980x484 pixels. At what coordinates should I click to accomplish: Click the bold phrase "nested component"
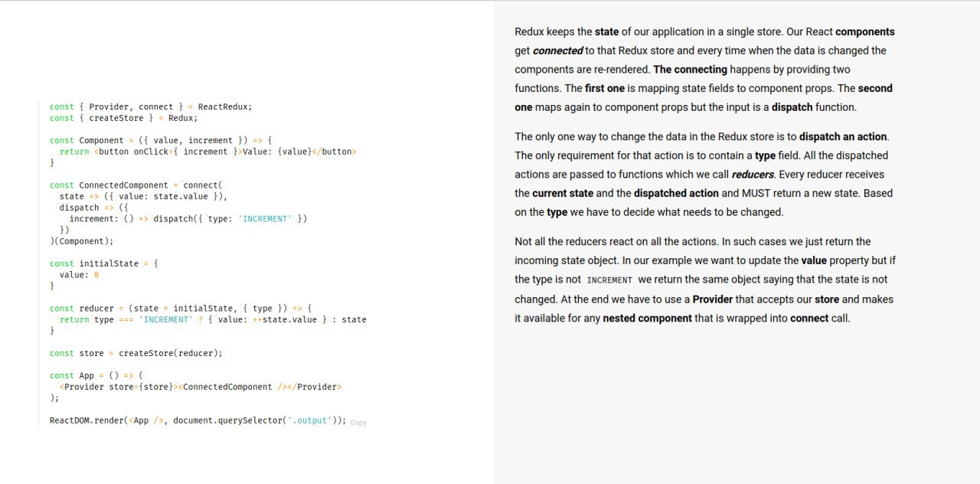pos(647,318)
